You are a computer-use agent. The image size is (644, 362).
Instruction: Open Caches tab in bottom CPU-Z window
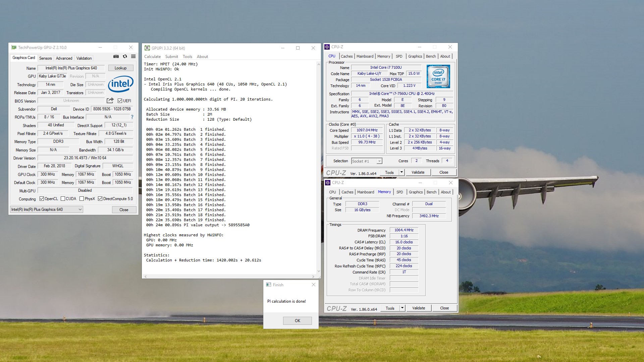[x=347, y=192]
